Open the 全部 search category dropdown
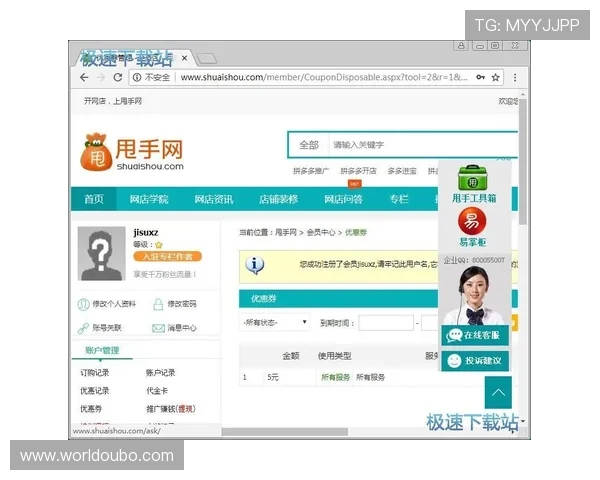 pos(308,145)
